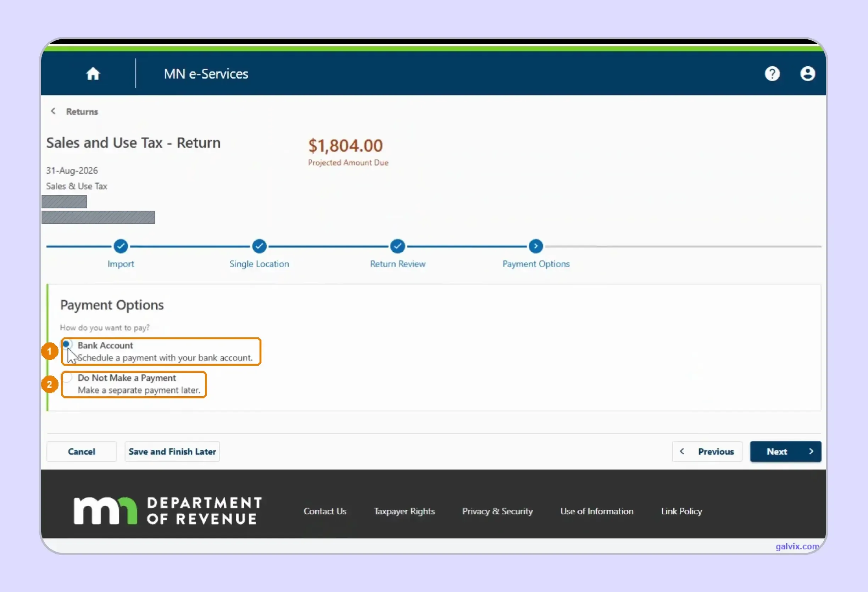This screenshot has width=868, height=592.
Task: Click the Returns breadcrumb link
Action: [82, 111]
